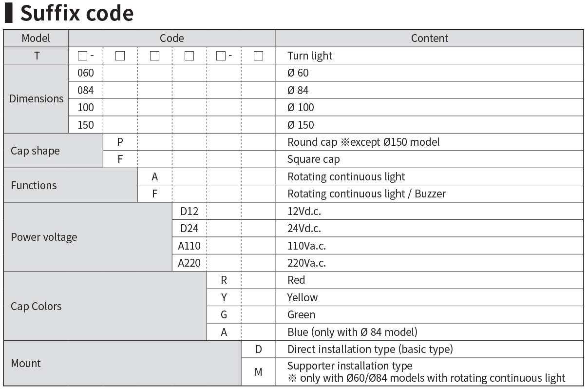Viewport: 588px width, 389px height.
Task: Click the first checkbox after model T
Action: click(x=82, y=56)
